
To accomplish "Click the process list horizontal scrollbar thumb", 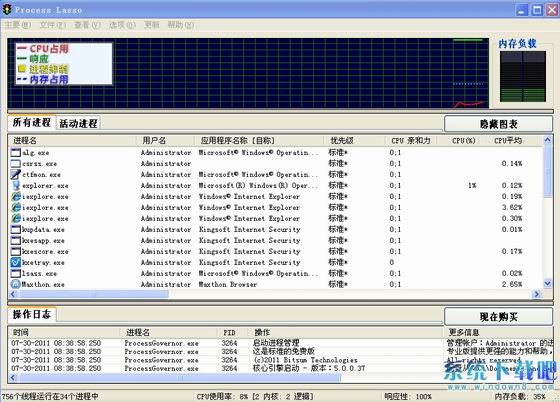I will tap(94, 295).
